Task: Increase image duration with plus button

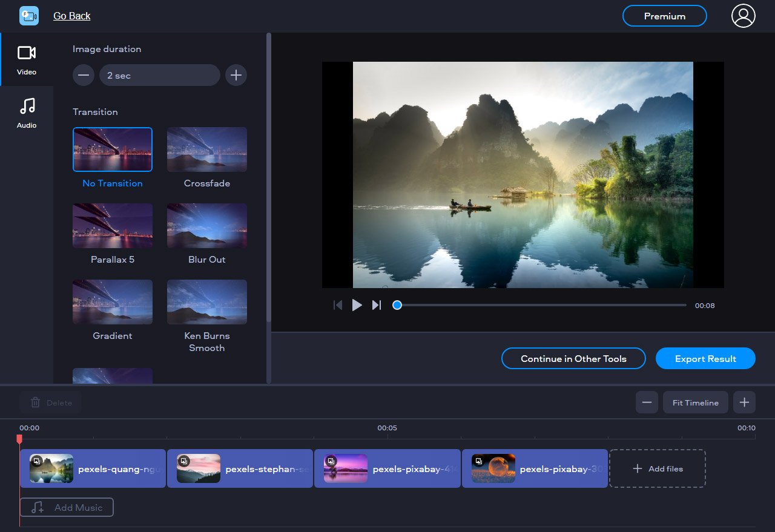Action: pyautogui.click(x=236, y=76)
